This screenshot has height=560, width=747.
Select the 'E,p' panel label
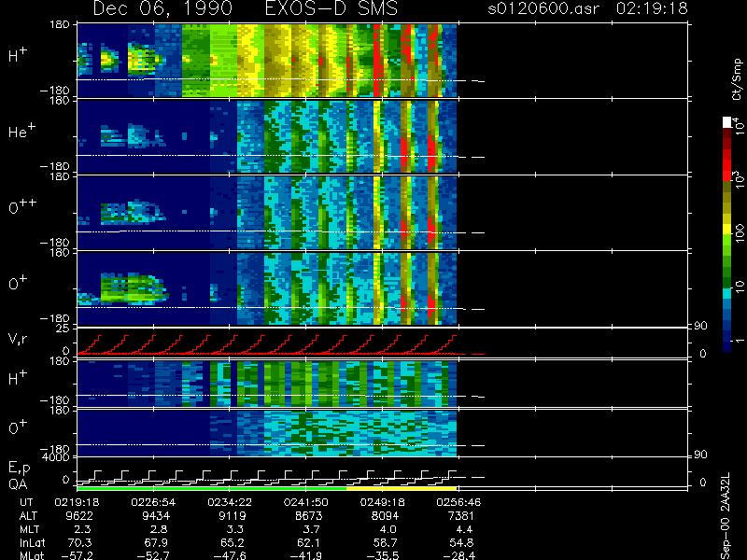pyautogui.click(x=20, y=469)
